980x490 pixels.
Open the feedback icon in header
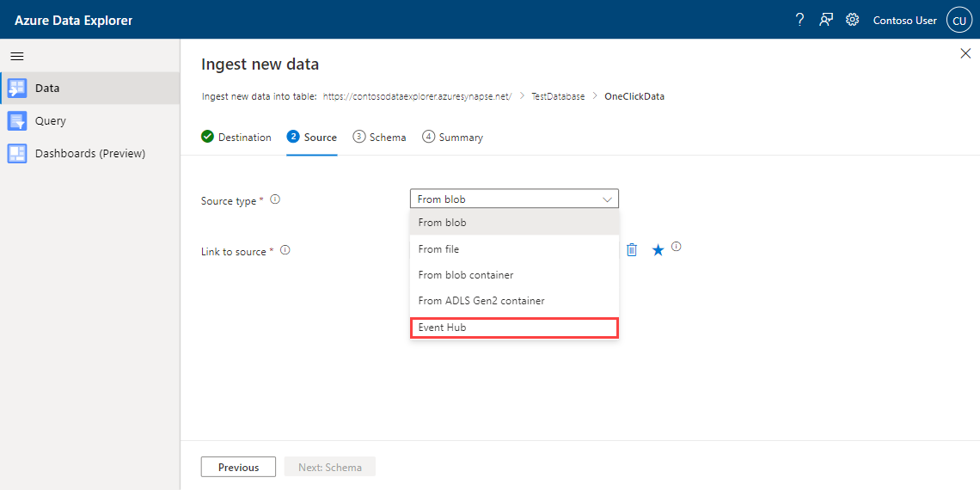point(825,20)
